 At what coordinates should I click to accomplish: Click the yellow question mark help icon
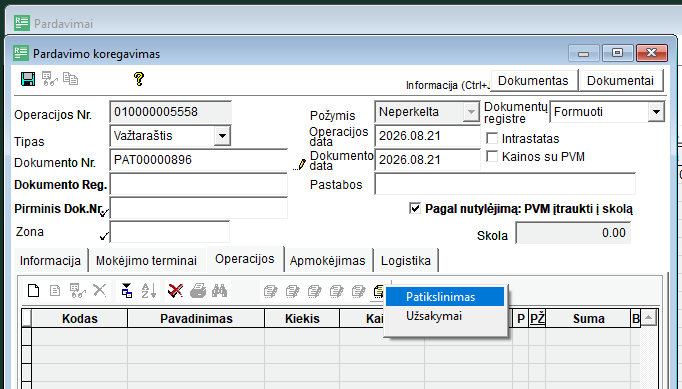(139, 79)
